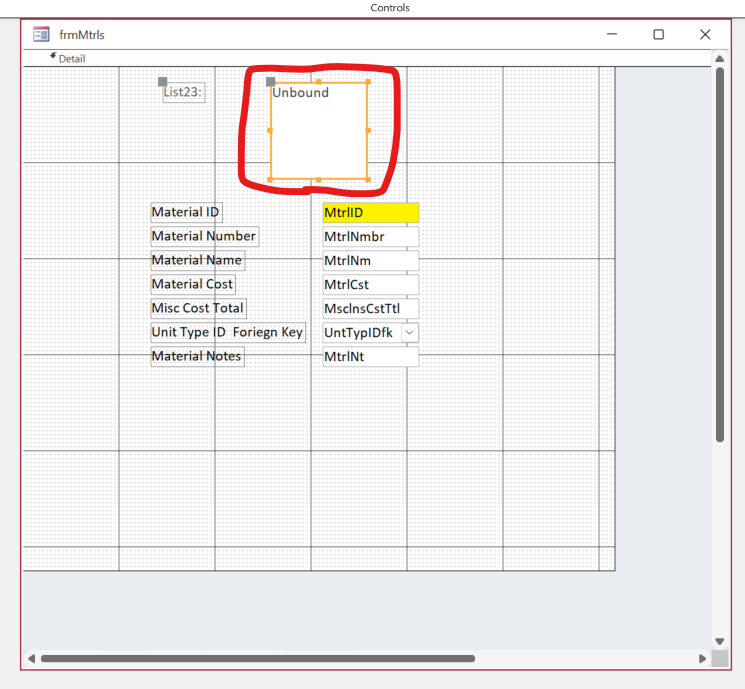Click the vertical scrollbar thumb

[x=720, y=255]
